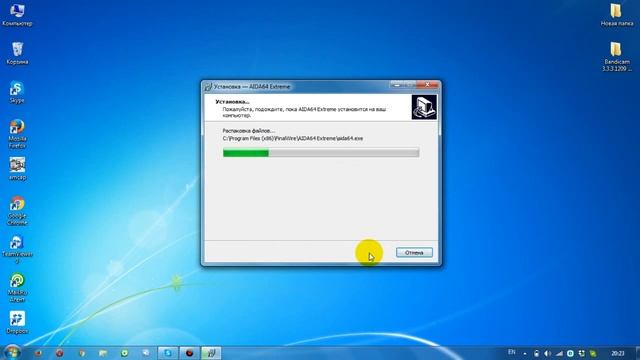Open the Компьютер desktop icon
This screenshot has height=360, width=640.
click(x=17, y=14)
